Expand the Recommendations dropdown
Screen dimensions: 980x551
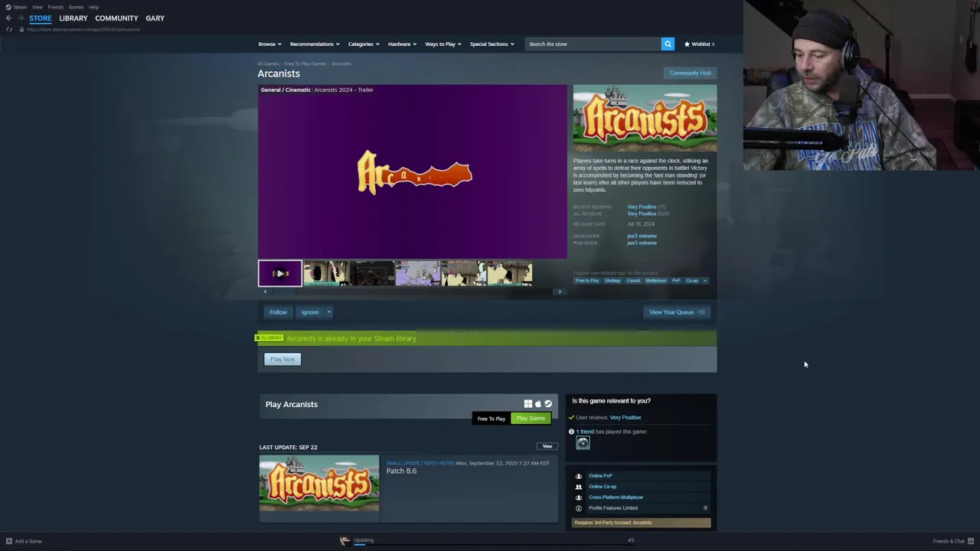pyautogui.click(x=314, y=44)
